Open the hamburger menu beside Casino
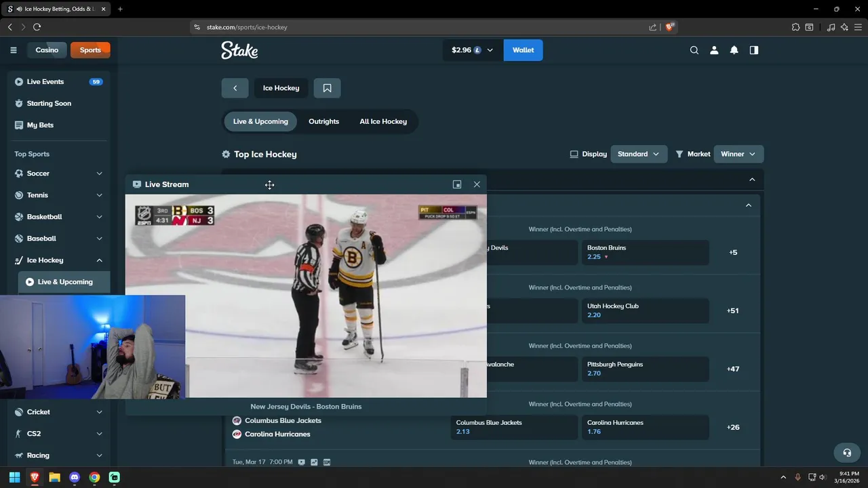The image size is (868, 488). [13, 50]
